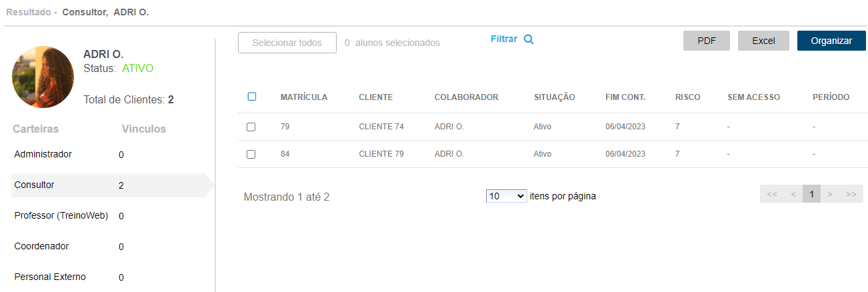Open the items per page dropdown

(x=506, y=196)
